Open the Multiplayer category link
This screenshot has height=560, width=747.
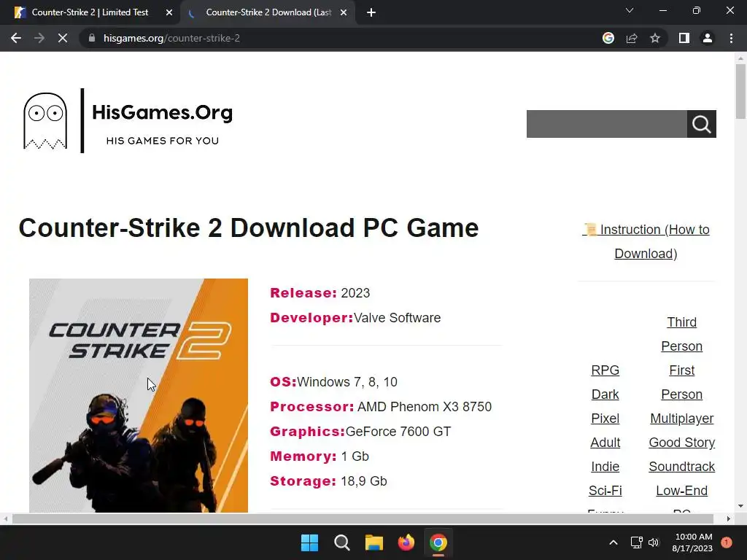(682, 419)
